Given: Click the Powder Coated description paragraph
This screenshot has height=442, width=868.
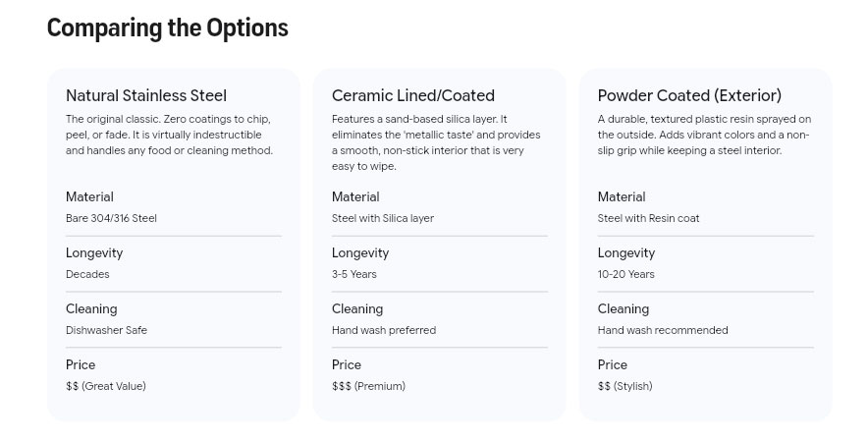Looking at the screenshot, I should click(704, 135).
